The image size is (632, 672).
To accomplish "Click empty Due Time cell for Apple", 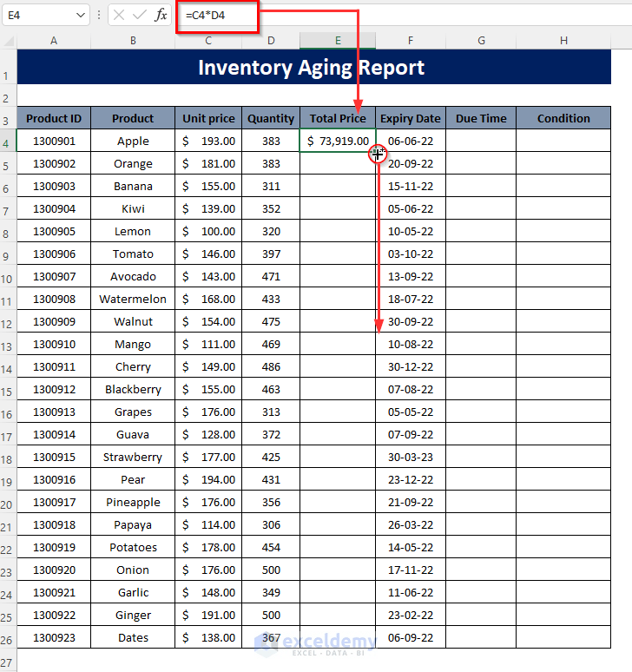I will (x=481, y=141).
